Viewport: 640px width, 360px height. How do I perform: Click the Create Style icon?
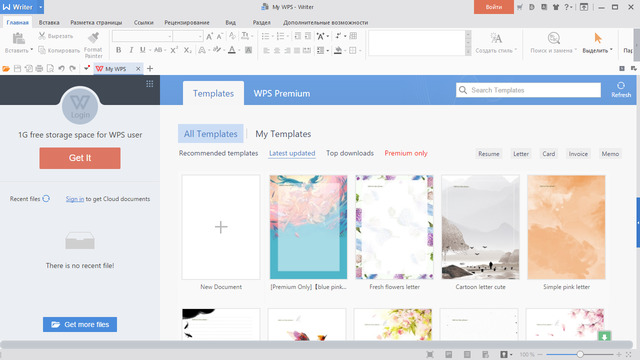tap(496, 38)
